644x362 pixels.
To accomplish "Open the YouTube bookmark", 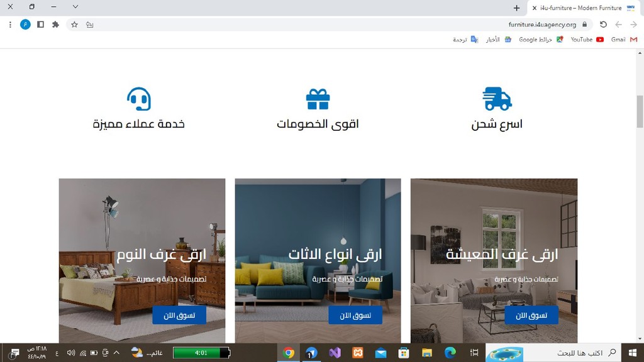I will tap(587, 40).
